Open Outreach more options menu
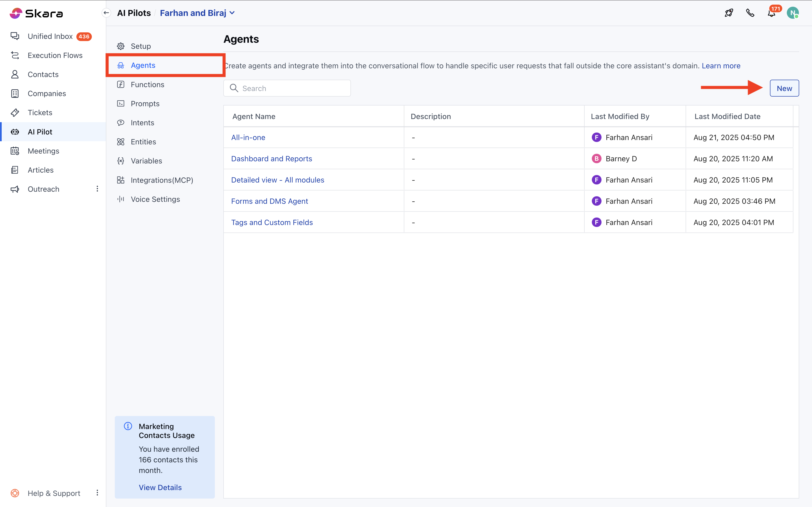 point(97,189)
